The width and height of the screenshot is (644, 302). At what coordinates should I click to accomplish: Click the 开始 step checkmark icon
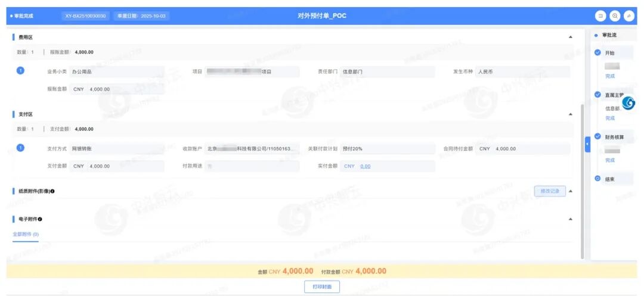click(x=597, y=52)
